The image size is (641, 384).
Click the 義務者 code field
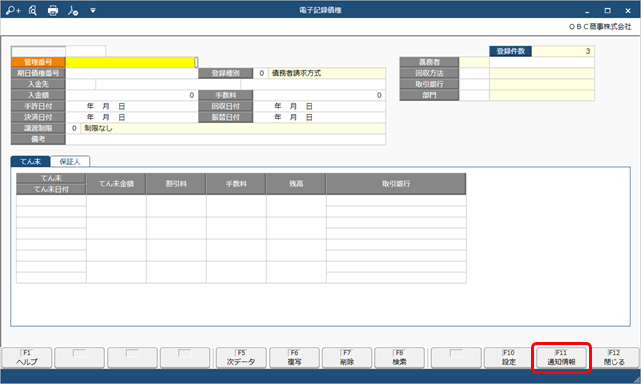tap(474, 62)
